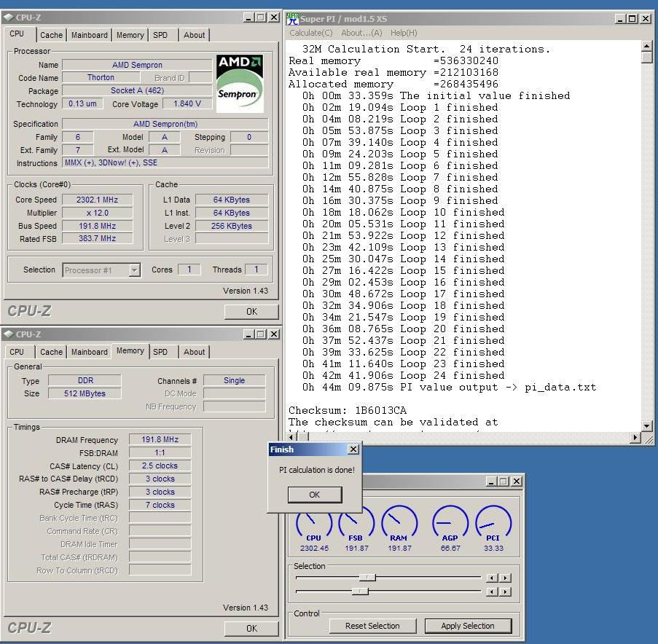Click the second Selection slider thumb
The width and height of the screenshot is (658, 644).
coord(360,592)
